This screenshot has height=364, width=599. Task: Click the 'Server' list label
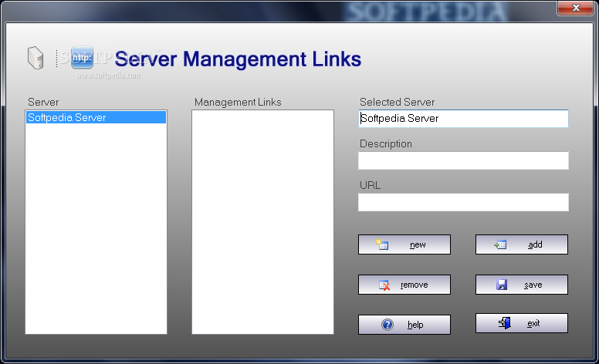click(43, 103)
